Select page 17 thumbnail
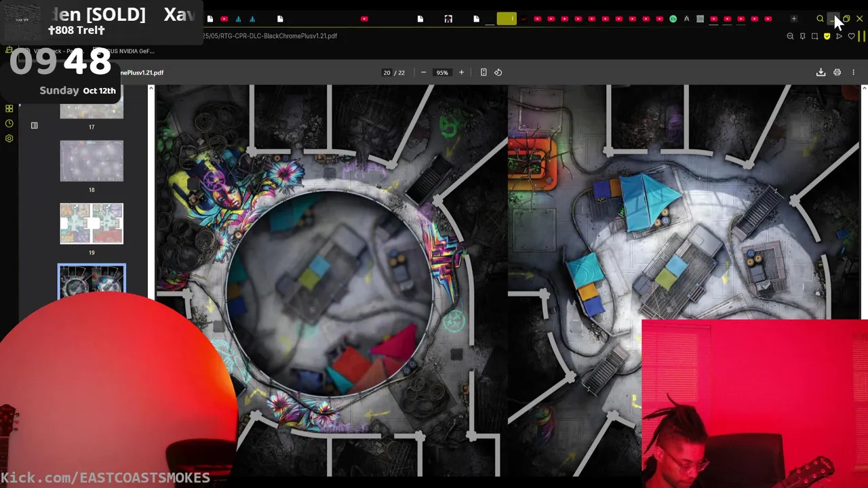The height and width of the screenshot is (488, 868). point(92,113)
